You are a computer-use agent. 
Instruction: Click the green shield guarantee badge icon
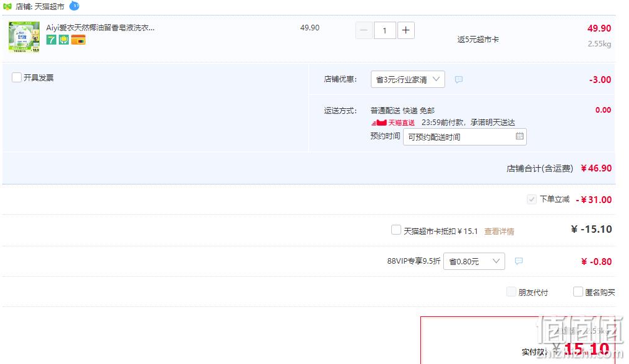click(64, 40)
